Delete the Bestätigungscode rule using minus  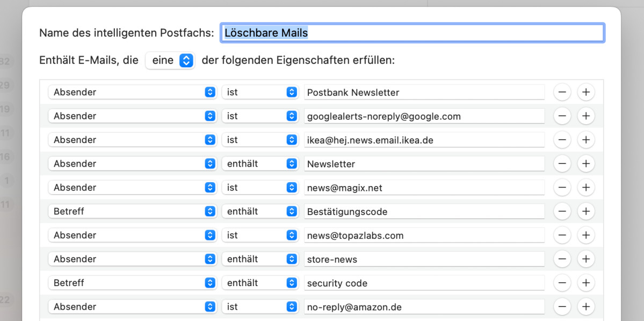[562, 212]
